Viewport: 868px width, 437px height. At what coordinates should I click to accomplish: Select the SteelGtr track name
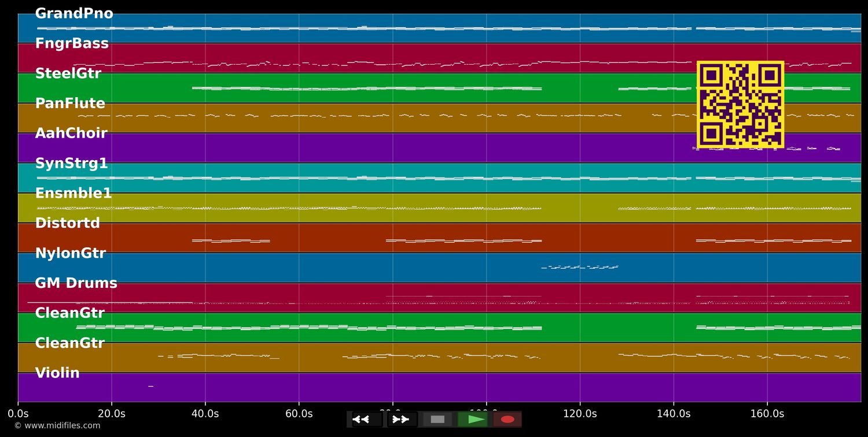[x=68, y=73]
